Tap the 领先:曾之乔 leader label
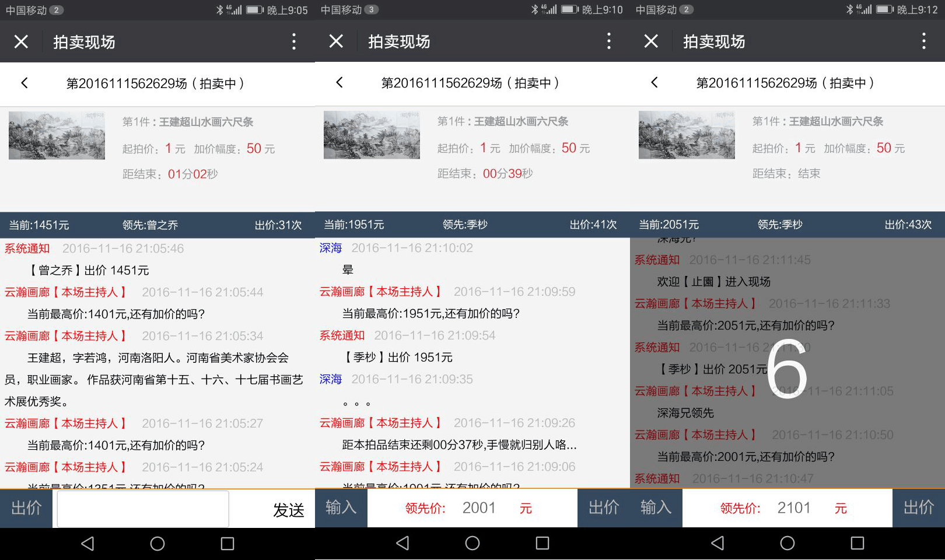Image resolution: width=945 pixels, height=560 pixels. click(x=150, y=225)
